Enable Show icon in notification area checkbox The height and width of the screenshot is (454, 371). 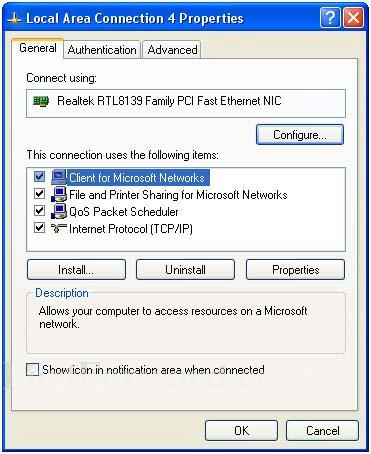pyautogui.click(x=32, y=370)
